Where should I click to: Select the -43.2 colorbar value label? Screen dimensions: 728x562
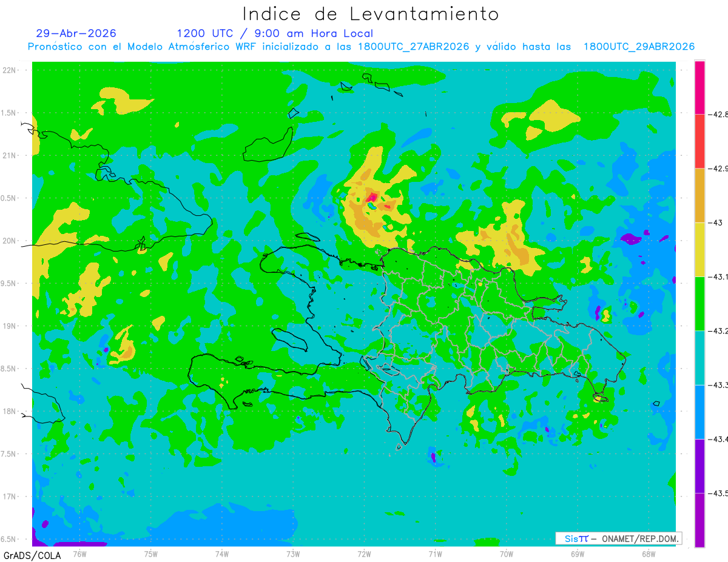click(x=718, y=331)
